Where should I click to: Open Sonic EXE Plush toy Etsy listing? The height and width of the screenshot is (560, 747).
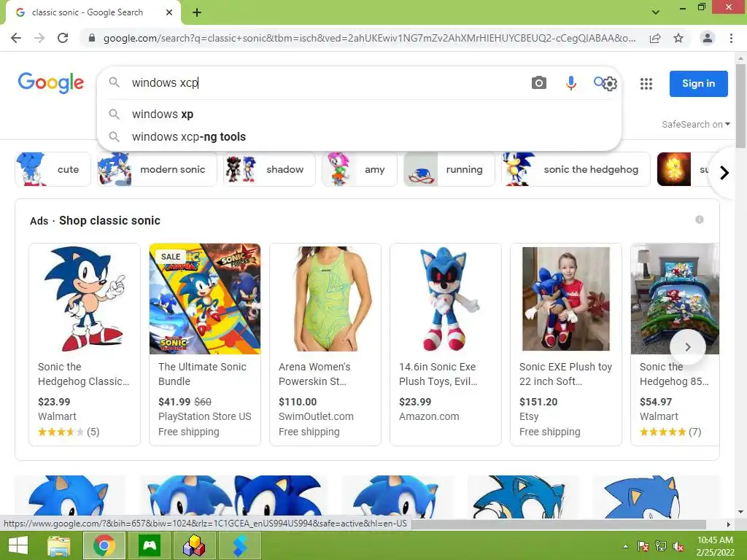click(x=566, y=344)
